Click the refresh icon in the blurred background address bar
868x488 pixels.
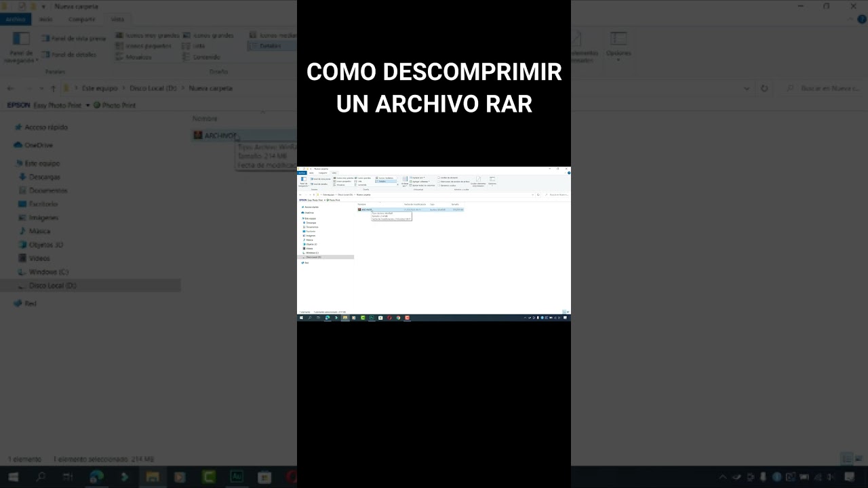point(764,88)
